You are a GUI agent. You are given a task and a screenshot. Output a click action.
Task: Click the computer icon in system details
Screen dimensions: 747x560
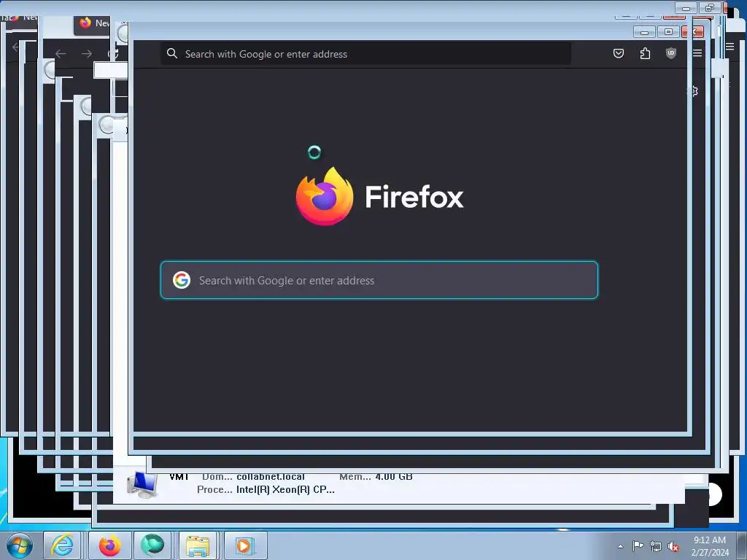(x=142, y=484)
